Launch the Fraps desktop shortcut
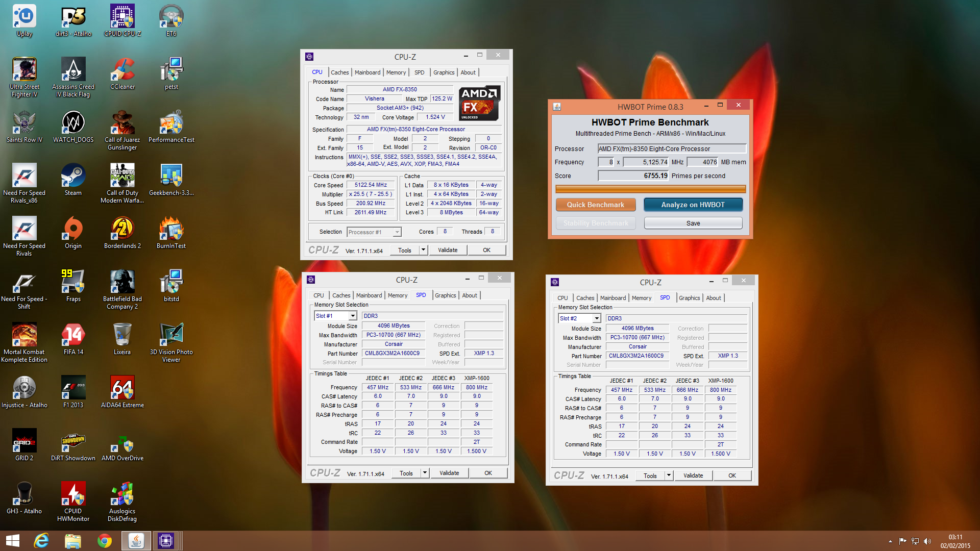The width and height of the screenshot is (980, 551). 73,286
